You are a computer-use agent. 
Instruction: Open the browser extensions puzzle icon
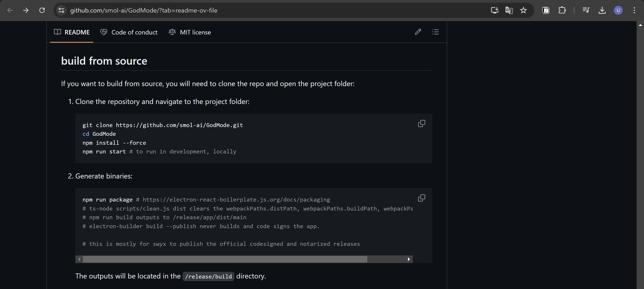(x=562, y=10)
